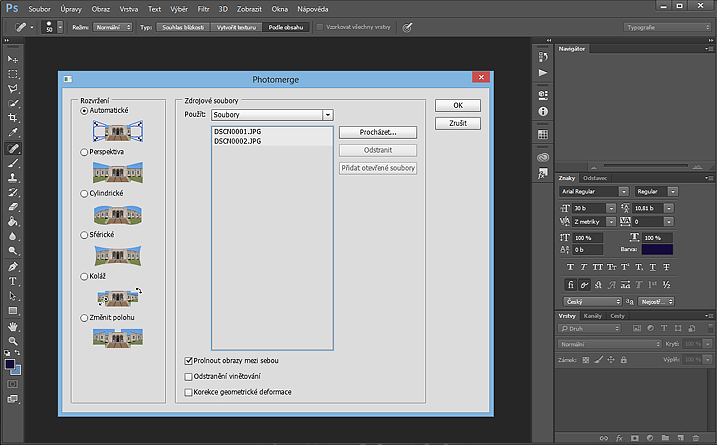Confirm Photomerge with OK

pos(458,106)
